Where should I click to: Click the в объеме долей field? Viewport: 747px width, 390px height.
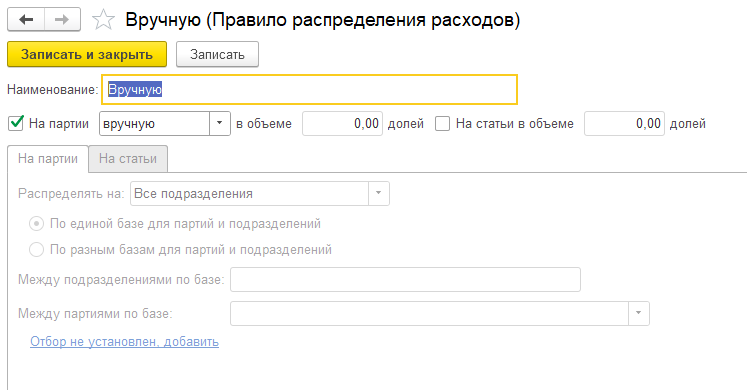click(343, 124)
